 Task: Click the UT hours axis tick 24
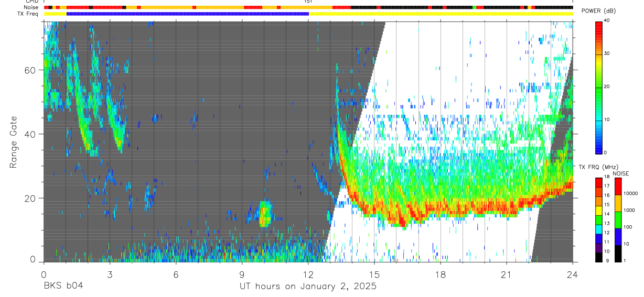tap(573, 274)
